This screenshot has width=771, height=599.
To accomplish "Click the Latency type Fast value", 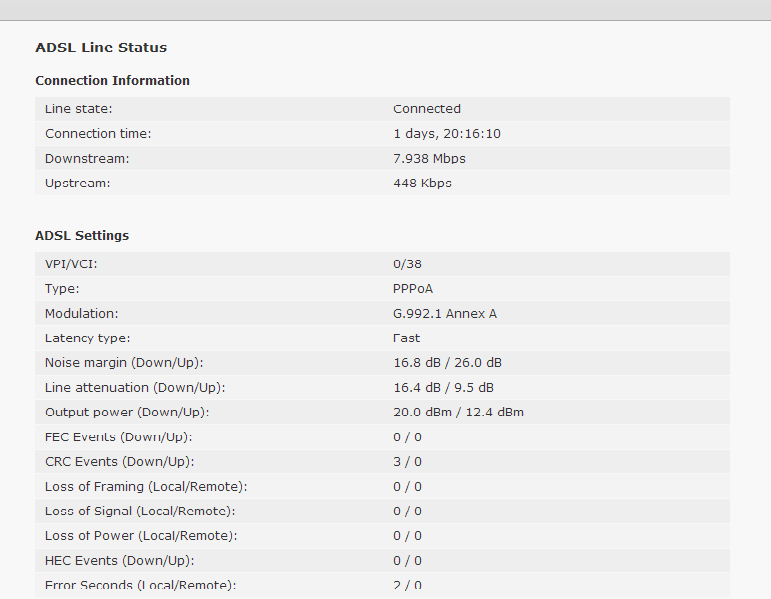I will (406, 338).
